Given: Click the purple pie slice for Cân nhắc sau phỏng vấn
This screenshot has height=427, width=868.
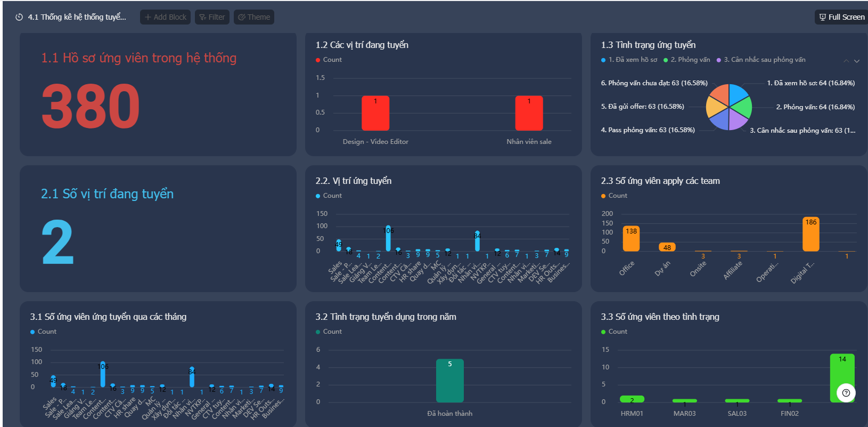Looking at the screenshot, I should point(736,120).
